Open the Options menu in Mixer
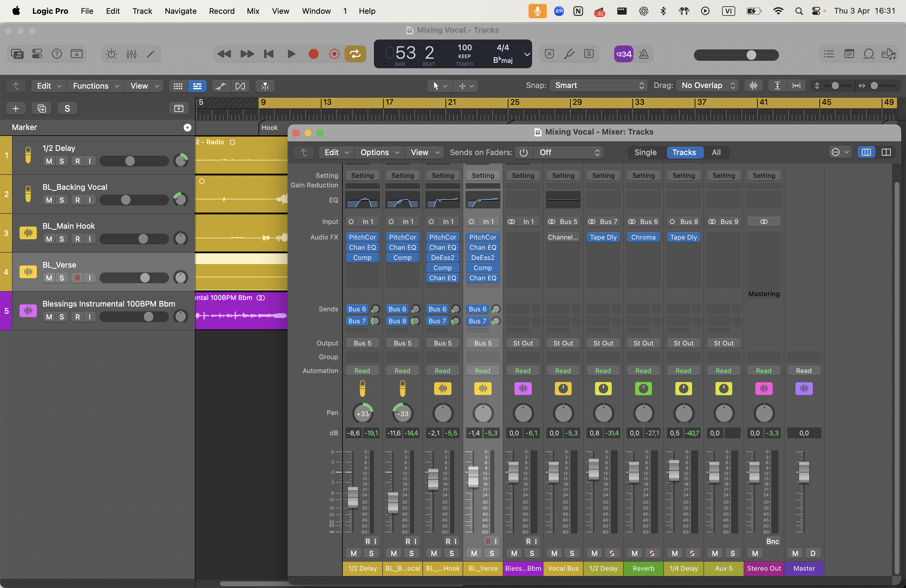Image resolution: width=906 pixels, height=588 pixels. tap(380, 152)
